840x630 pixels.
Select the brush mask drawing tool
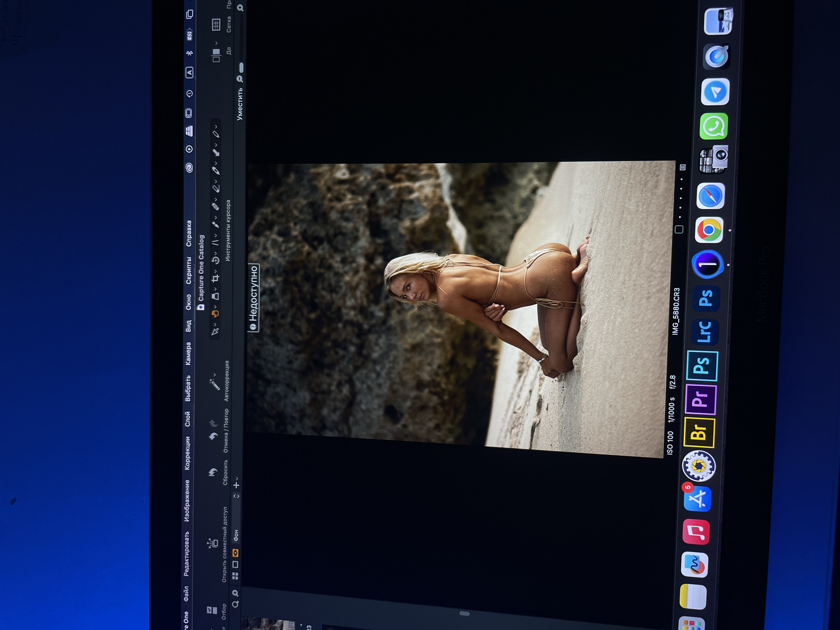(215, 224)
